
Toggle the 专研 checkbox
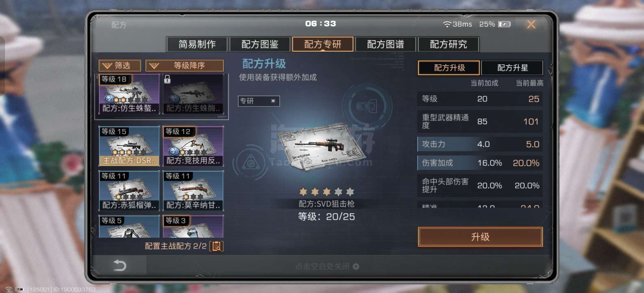[273, 101]
